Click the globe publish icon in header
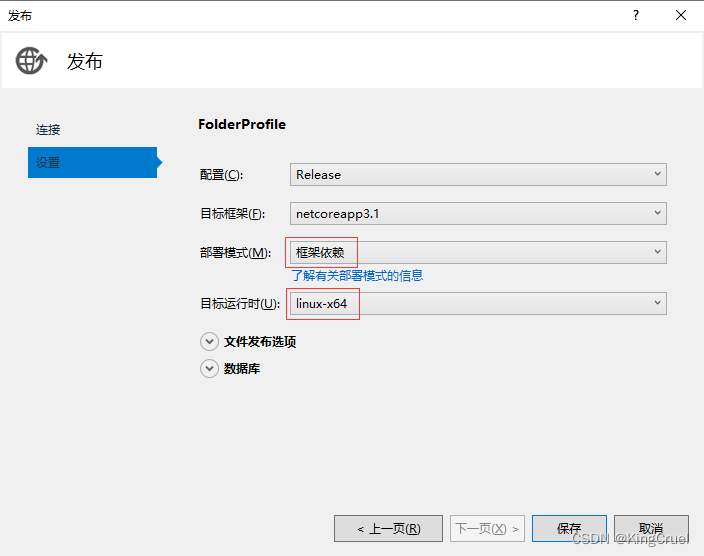The height and width of the screenshot is (556, 704). click(31, 61)
